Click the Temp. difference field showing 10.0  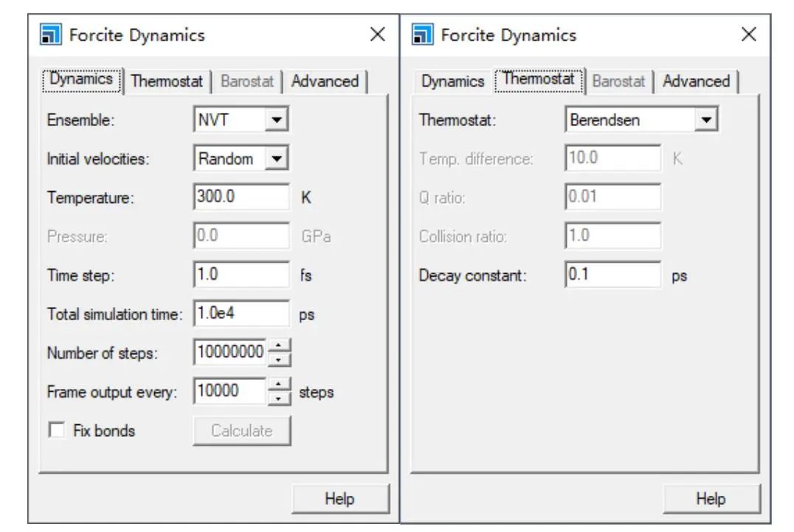point(612,158)
